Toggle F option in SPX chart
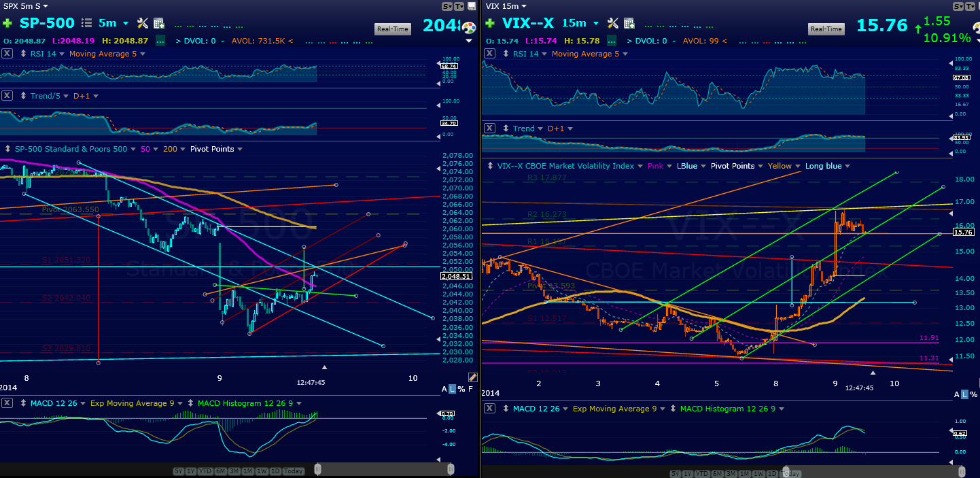Viewport: 980px width, 478px height. click(470, 388)
